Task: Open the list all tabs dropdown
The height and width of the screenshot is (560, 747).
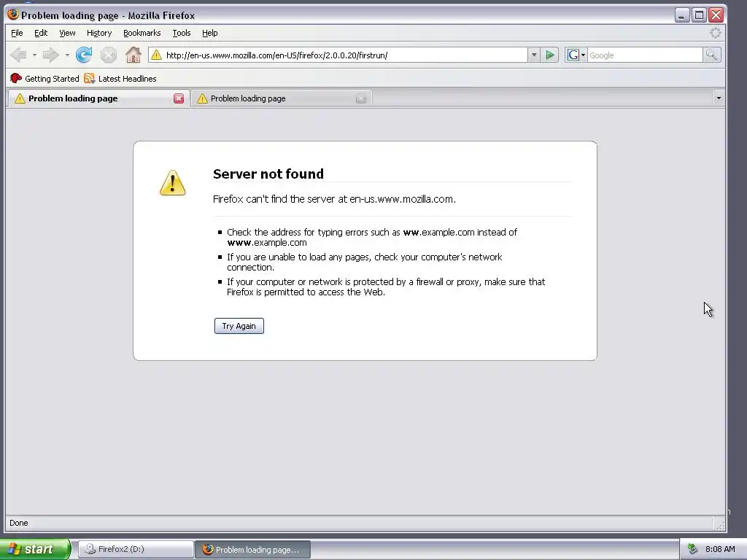Action: pos(719,98)
